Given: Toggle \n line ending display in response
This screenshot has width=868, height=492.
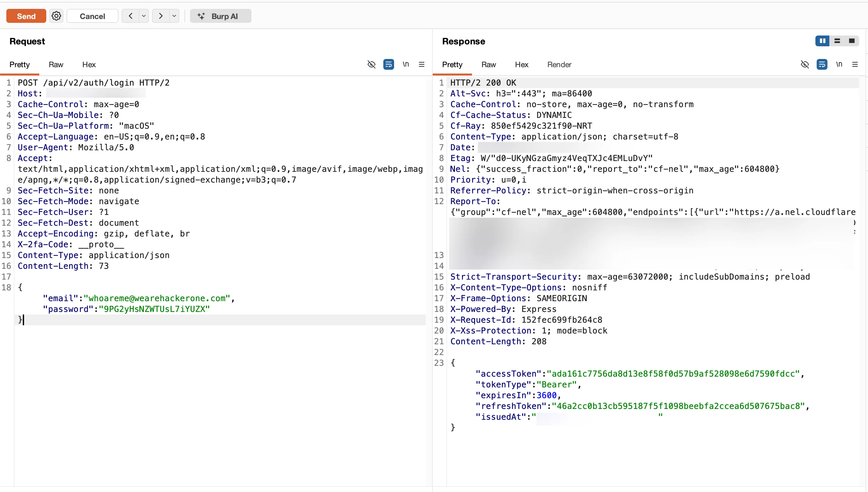Looking at the screenshot, I should 839,64.
